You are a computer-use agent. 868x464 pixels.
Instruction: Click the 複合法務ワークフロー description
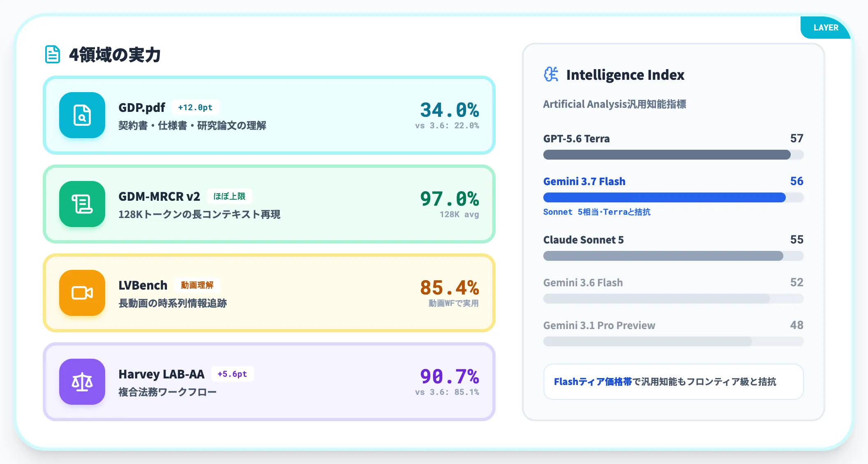coord(168,392)
